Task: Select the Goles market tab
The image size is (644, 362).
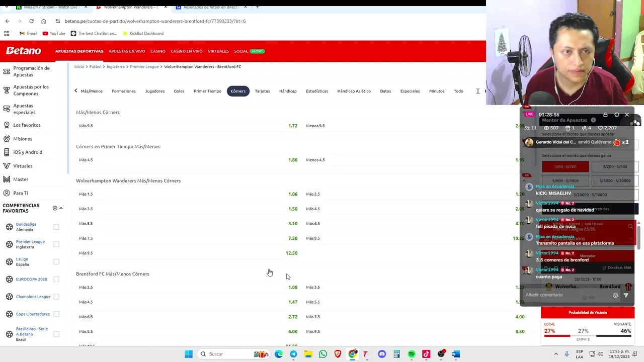Action: click(x=179, y=91)
